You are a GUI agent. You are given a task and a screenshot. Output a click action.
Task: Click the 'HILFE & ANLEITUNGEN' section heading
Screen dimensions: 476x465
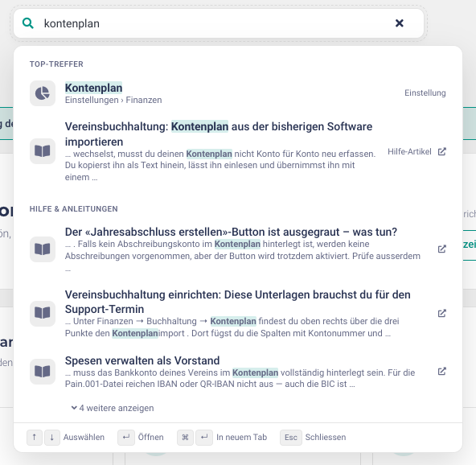point(73,209)
